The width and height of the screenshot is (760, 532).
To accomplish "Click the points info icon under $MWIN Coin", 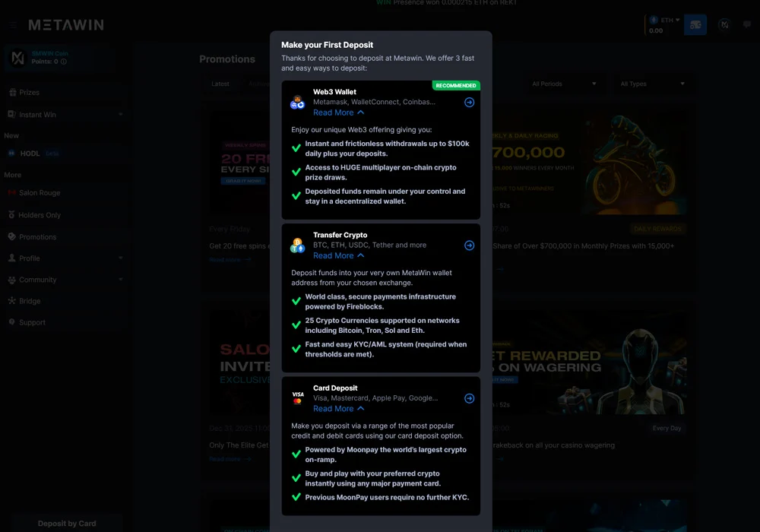I will 64,62.
